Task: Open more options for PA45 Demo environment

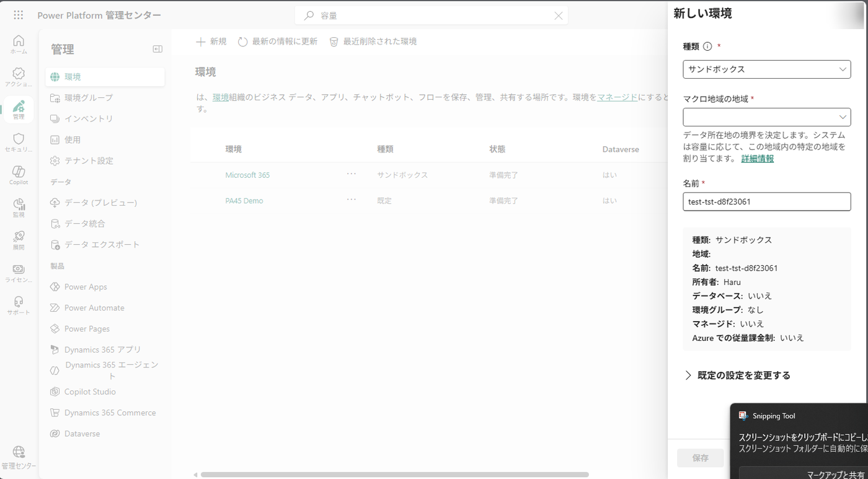Action: tap(352, 200)
